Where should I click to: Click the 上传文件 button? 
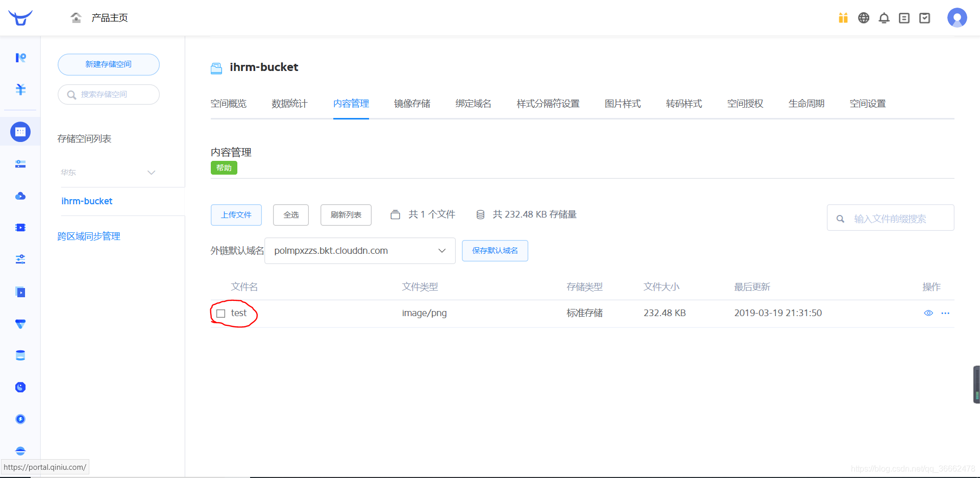point(236,215)
